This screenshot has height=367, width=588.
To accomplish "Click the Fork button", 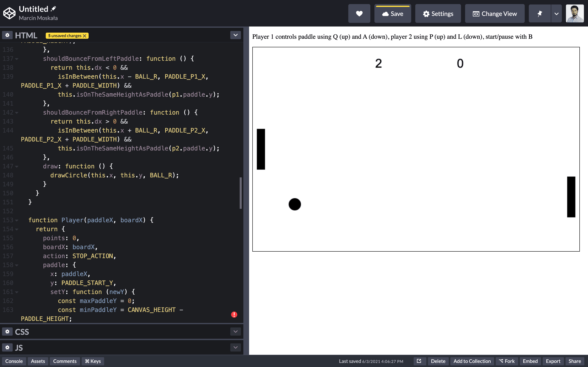I will pyautogui.click(x=507, y=361).
